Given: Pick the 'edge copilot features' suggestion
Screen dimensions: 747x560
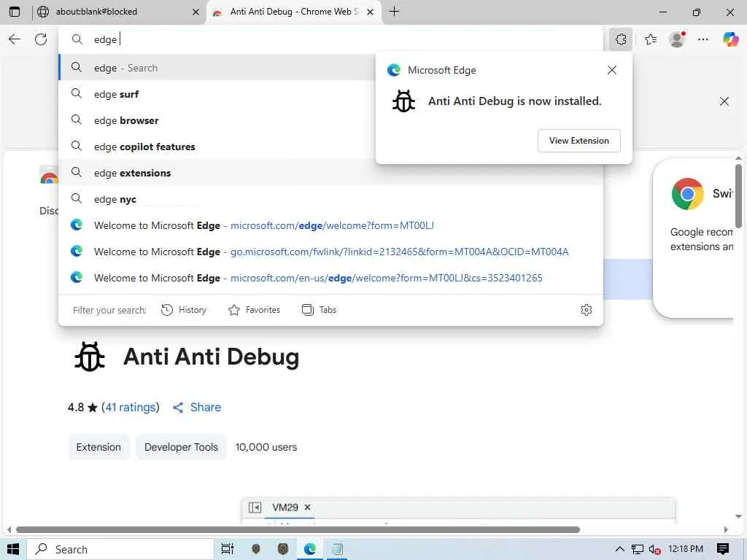Looking at the screenshot, I should tap(217, 146).
